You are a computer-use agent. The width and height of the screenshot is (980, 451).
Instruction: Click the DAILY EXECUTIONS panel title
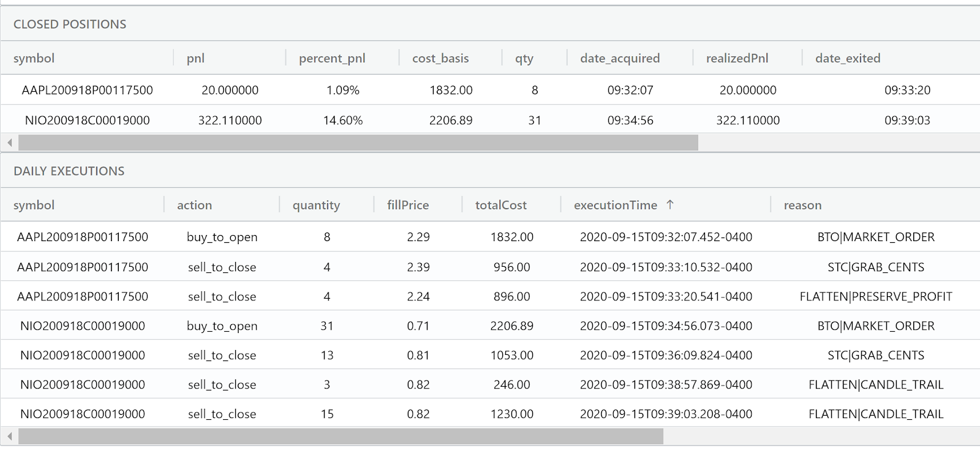tap(69, 171)
